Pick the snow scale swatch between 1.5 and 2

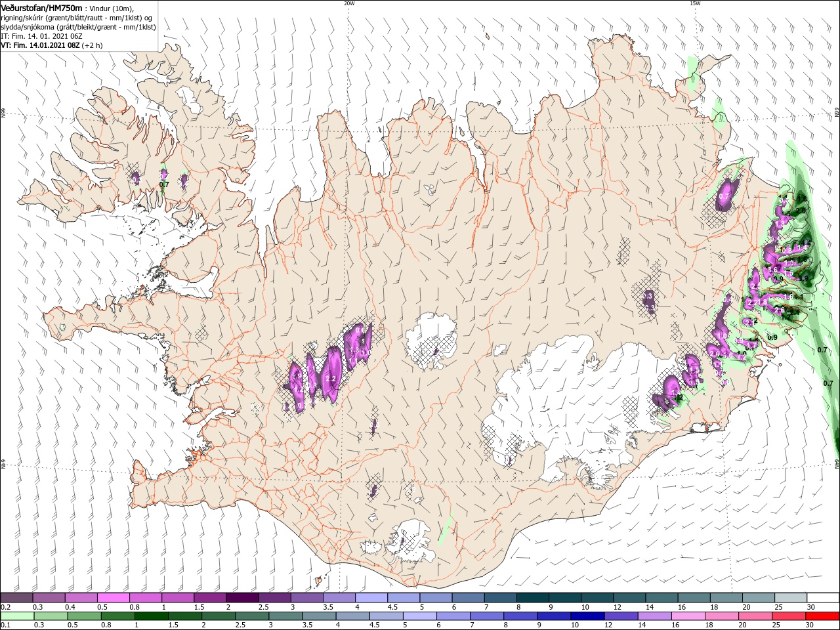point(210,598)
